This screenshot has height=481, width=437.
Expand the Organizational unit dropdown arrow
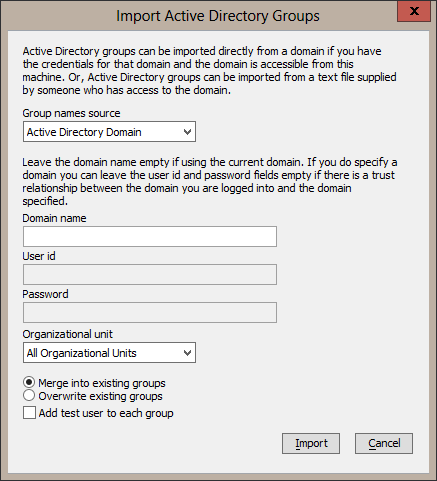[x=187, y=353]
